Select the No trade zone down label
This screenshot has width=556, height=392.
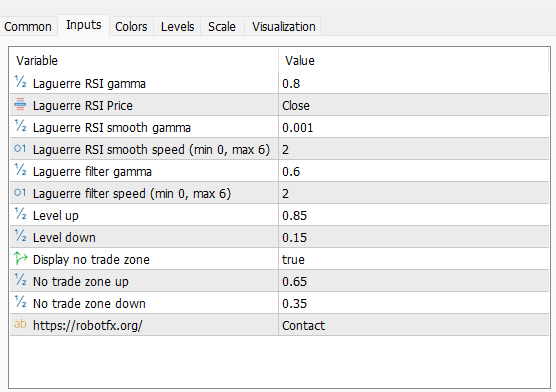coord(89,304)
